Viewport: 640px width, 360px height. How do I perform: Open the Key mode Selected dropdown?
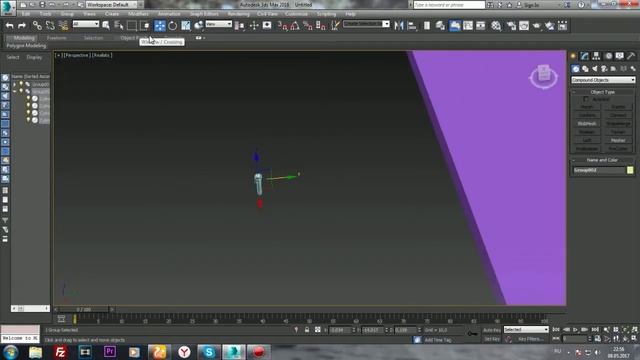coord(526,329)
